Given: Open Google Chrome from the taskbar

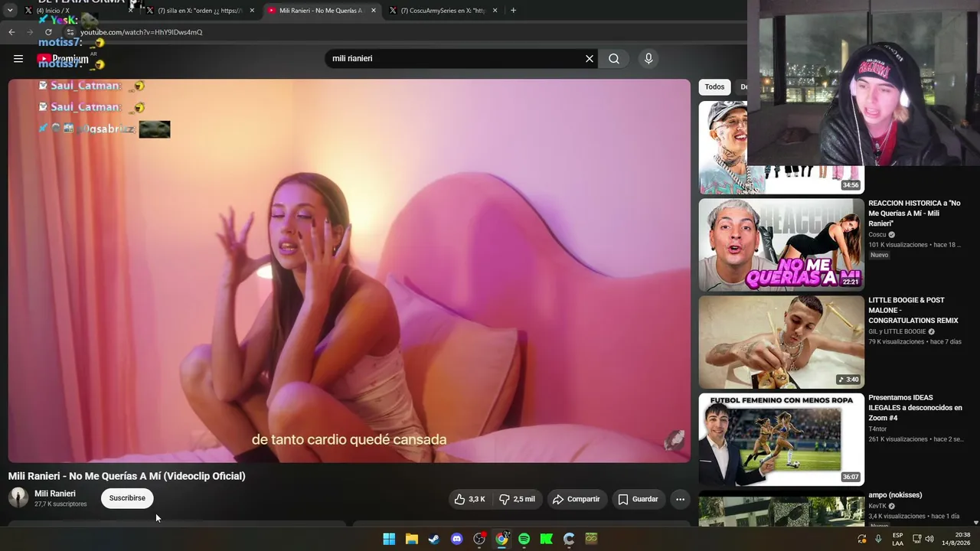Looking at the screenshot, I should (501, 539).
